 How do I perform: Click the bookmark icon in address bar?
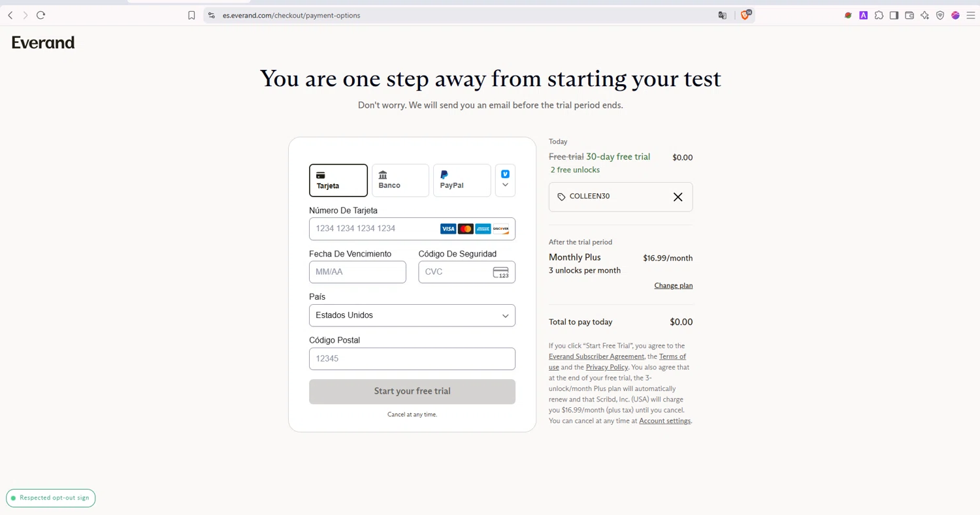(191, 15)
